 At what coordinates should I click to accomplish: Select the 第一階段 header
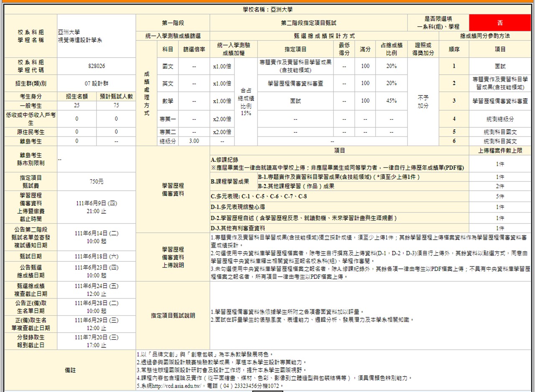[173, 23]
